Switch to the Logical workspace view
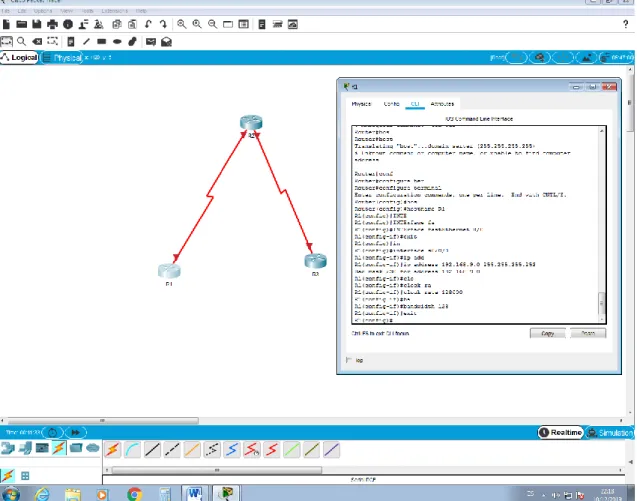The width and height of the screenshot is (637, 501). 20,58
